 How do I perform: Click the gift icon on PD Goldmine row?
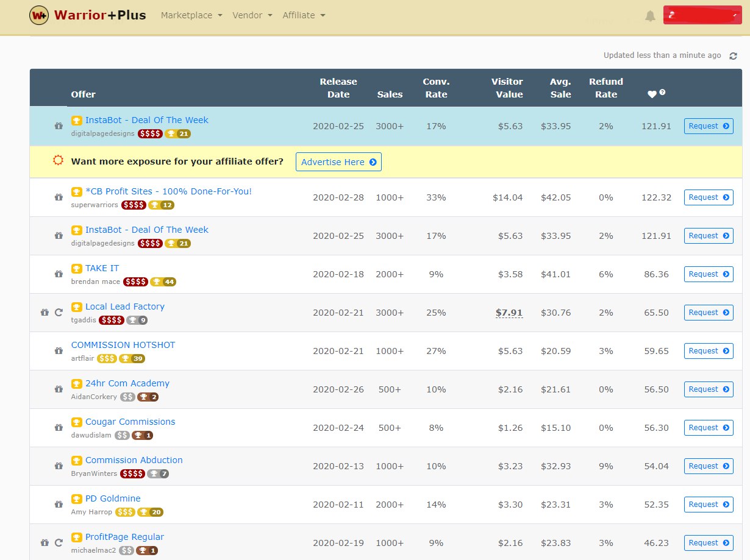tap(59, 505)
